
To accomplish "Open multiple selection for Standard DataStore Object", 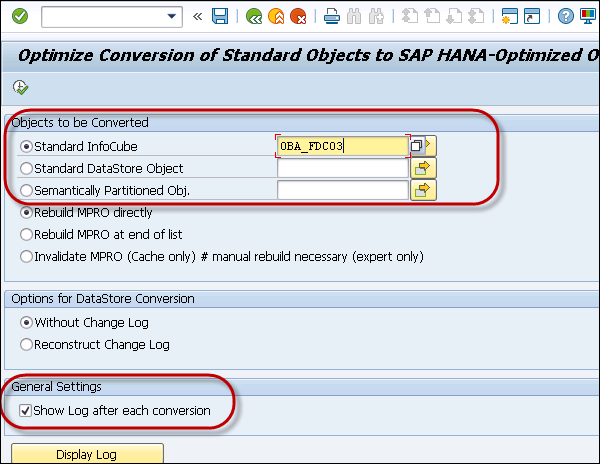I will pos(424,168).
